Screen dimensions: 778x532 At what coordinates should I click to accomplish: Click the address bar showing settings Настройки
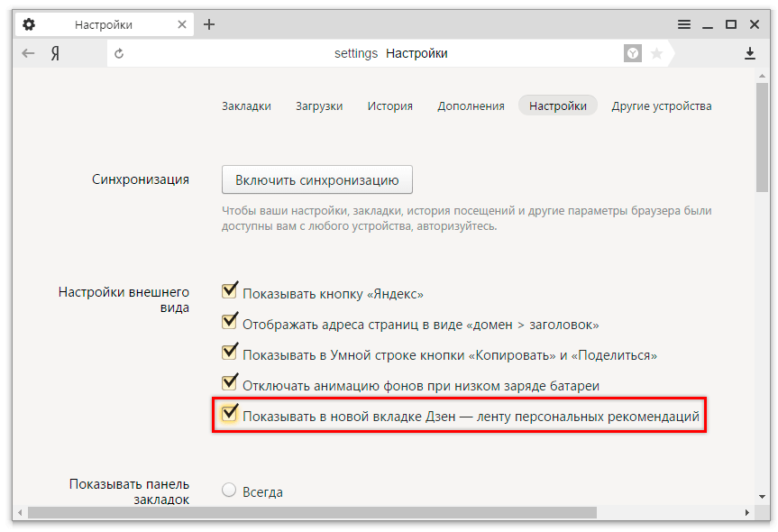390,53
